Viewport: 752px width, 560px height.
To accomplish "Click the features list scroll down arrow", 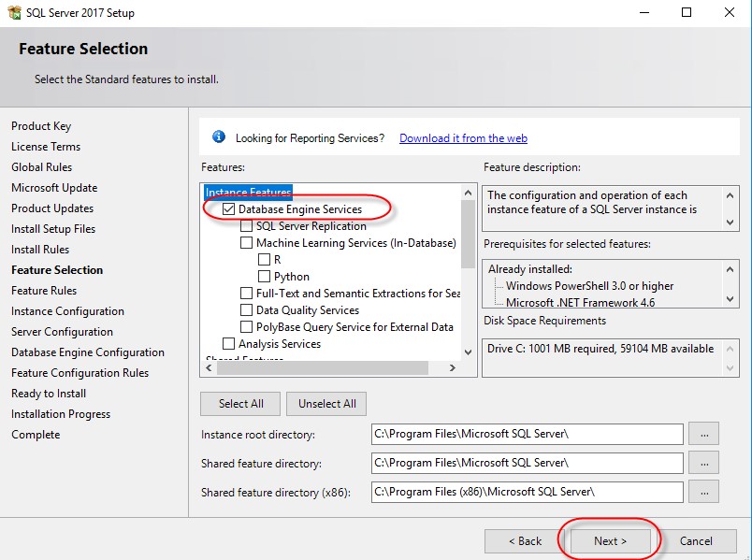I will (468, 352).
